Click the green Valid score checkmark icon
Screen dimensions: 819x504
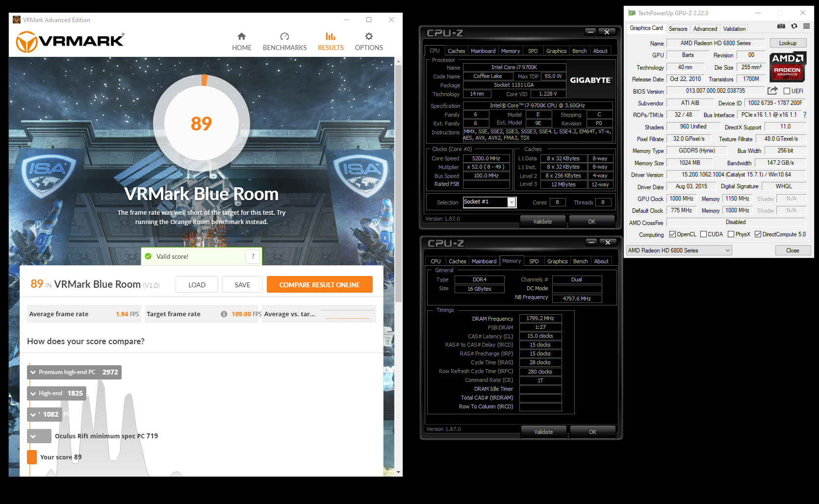tap(148, 256)
